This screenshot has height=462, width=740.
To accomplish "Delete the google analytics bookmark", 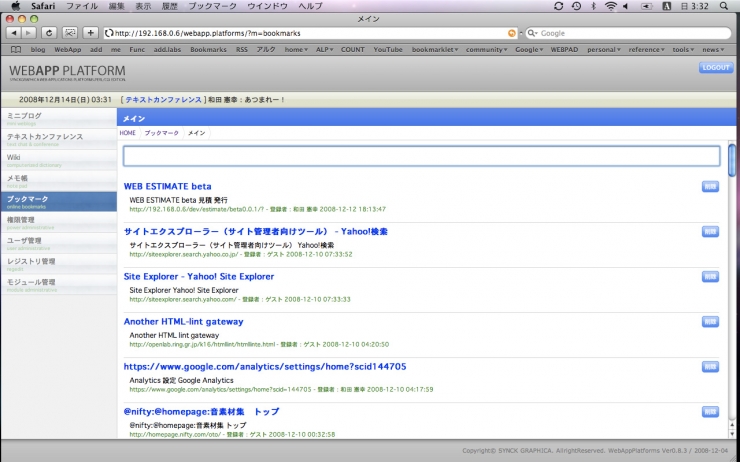I will pyautogui.click(x=710, y=367).
